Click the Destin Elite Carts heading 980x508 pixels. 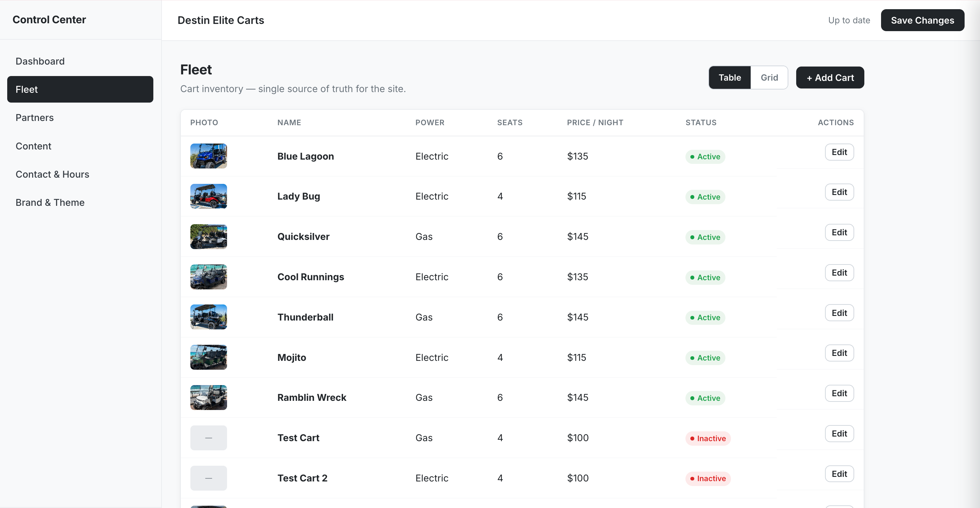tap(221, 20)
